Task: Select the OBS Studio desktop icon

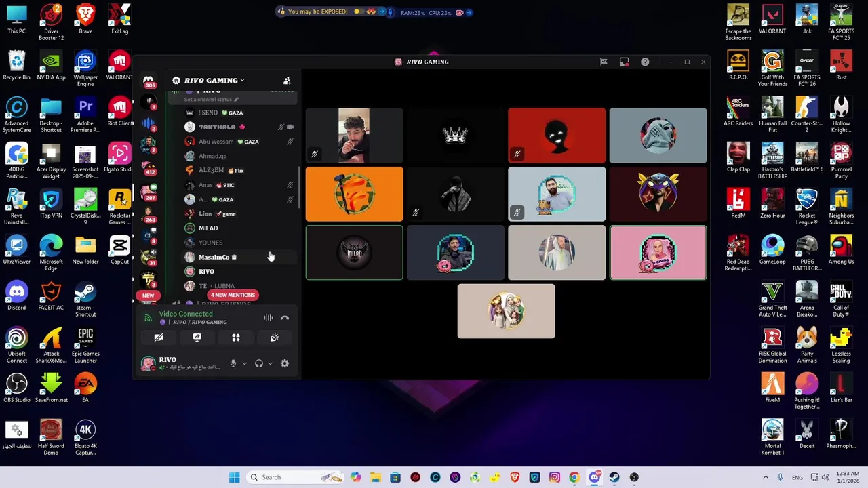Action: (x=17, y=388)
